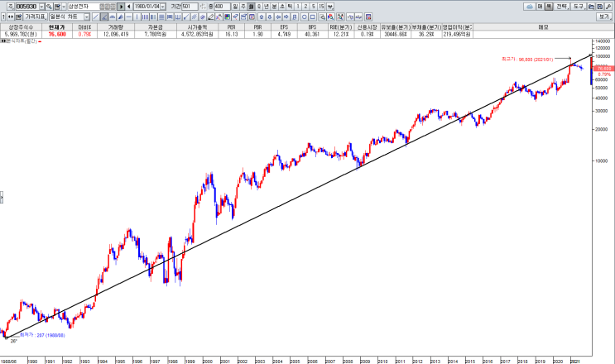
Task: Open the 가격지표 indicator menu
Action: point(36,17)
